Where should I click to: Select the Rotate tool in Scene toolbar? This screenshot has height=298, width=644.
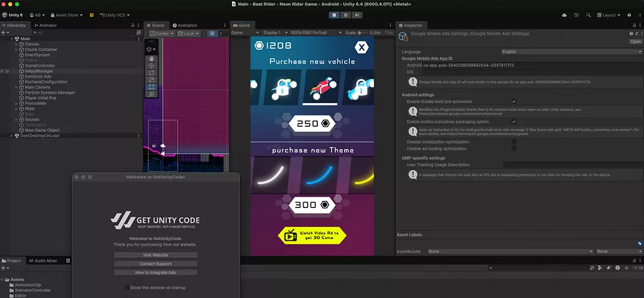coord(152,73)
